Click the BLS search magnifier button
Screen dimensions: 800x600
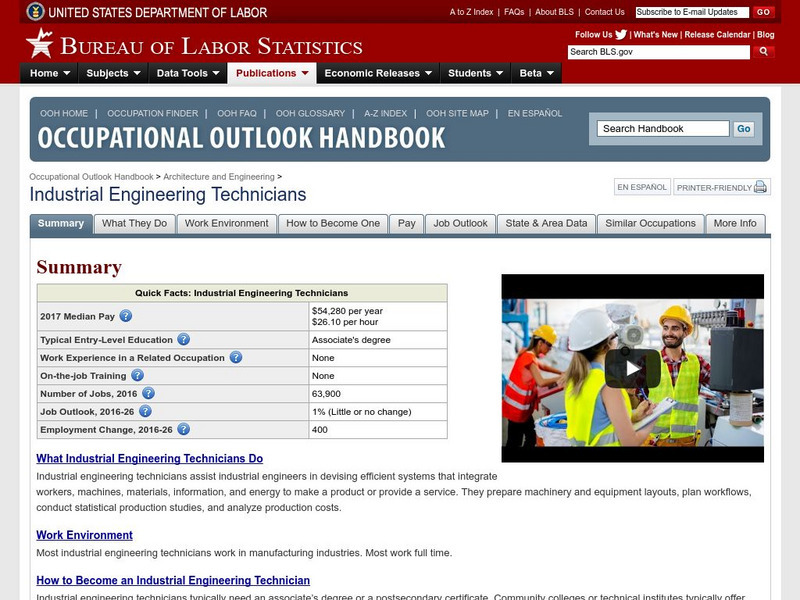point(763,52)
